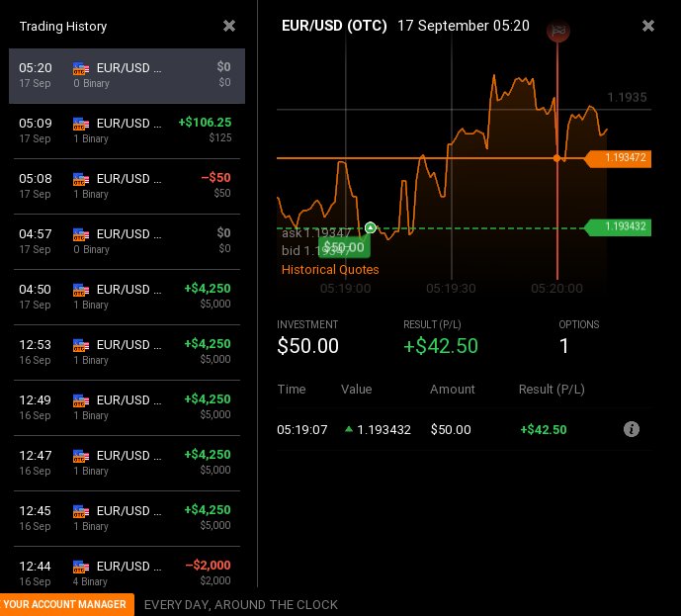Viewport: 681px width, 616px height.
Task: Select the 04:57 17 Sep trade row
Action: click(127, 241)
